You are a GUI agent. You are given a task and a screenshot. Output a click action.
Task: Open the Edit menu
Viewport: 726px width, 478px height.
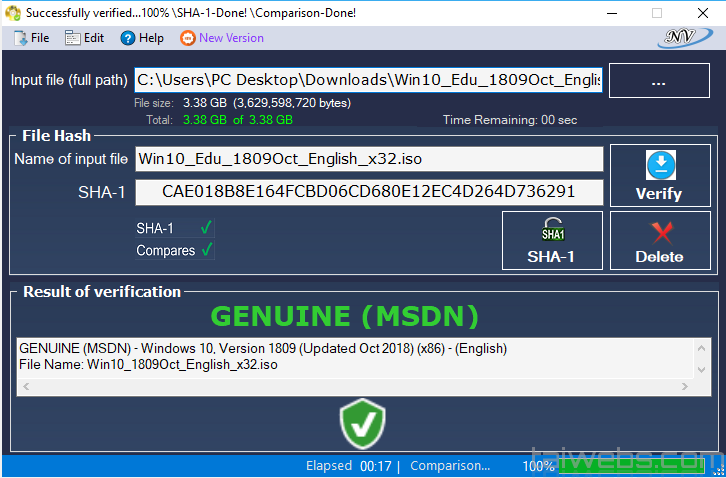(x=85, y=38)
